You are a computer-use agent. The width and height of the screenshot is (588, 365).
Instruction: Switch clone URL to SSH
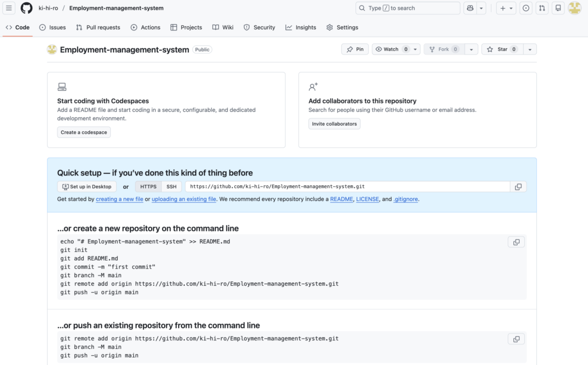click(172, 187)
